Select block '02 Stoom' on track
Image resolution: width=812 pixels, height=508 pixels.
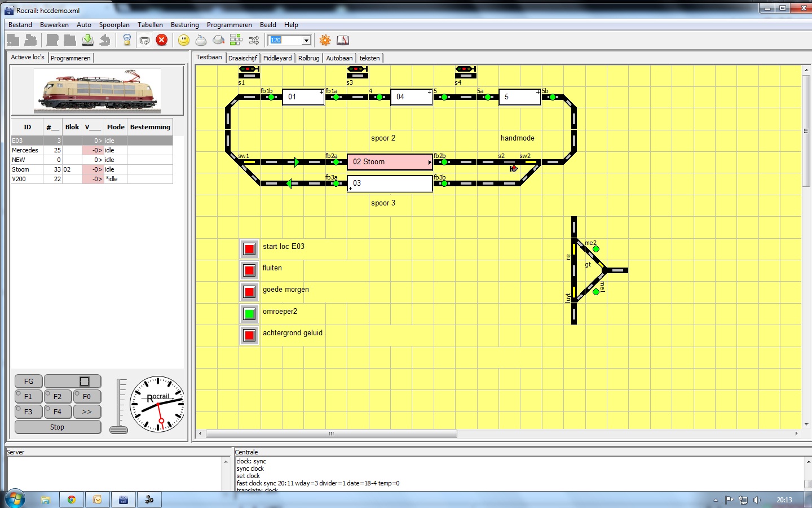tap(390, 162)
